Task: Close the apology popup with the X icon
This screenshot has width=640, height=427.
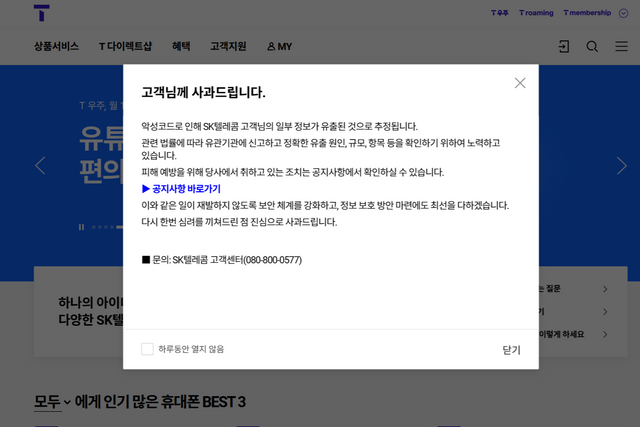Action: pos(520,83)
